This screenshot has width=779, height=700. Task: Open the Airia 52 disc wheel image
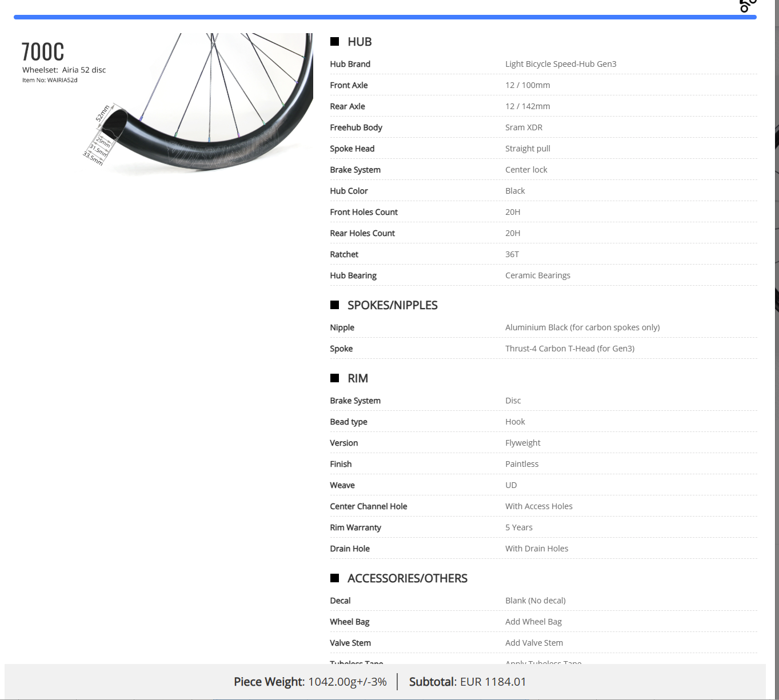[229, 103]
